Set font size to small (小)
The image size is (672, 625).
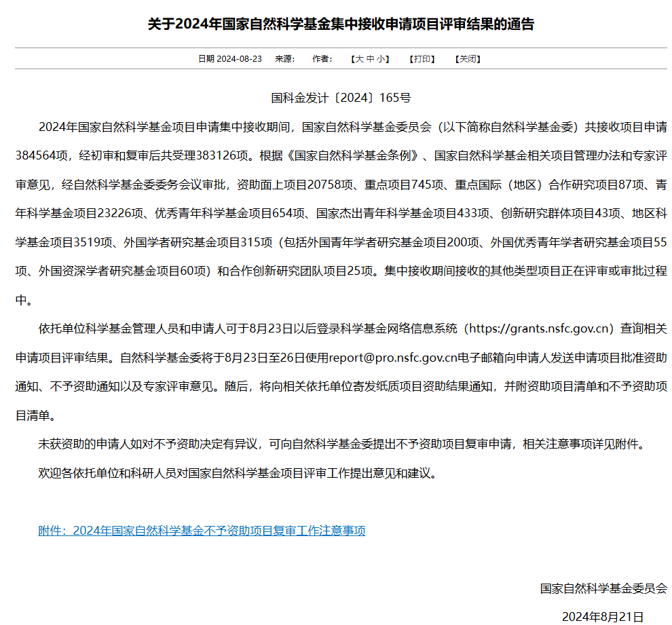(x=381, y=59)
